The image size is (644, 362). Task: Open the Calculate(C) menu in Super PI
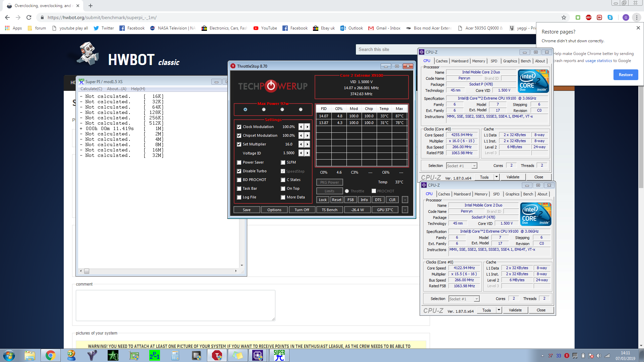(91, 89)
